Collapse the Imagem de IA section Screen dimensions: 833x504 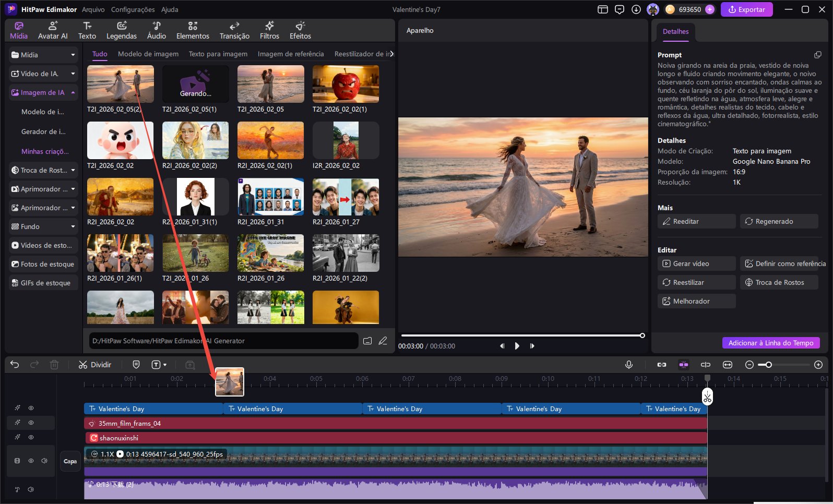(73, 92)
